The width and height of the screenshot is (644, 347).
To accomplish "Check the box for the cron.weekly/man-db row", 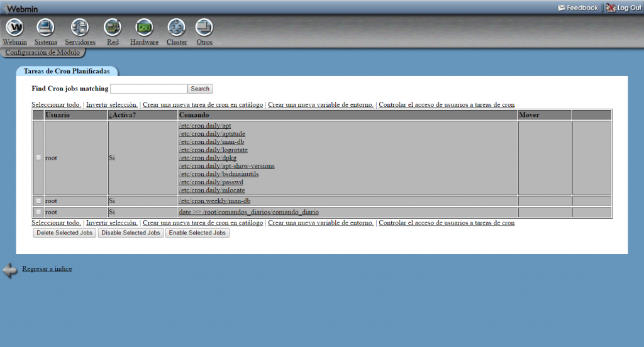I will pos(38,201).
